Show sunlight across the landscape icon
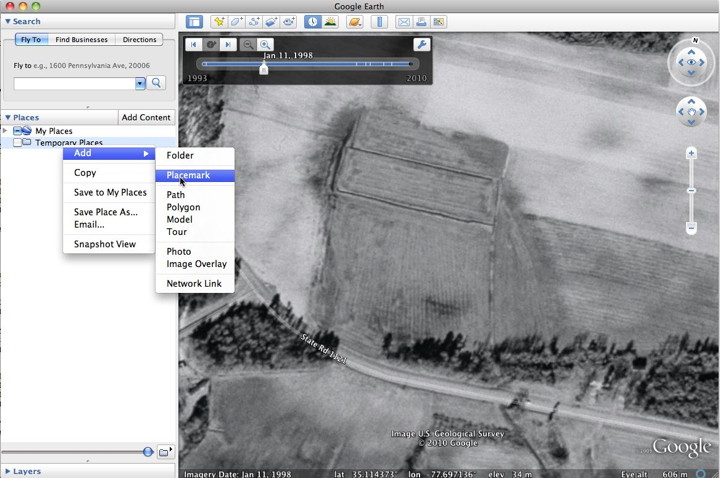The image size is (720, 478). pyautogui.click(x=331, y=21)
